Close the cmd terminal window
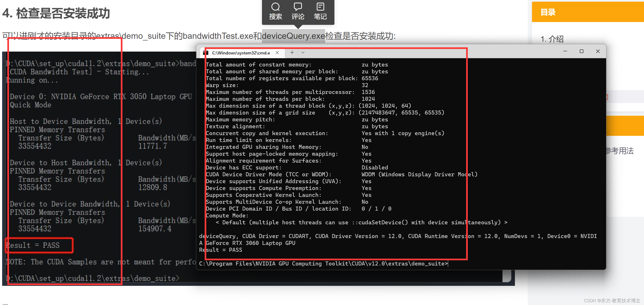The height and width of the screenshot is (305, 644). coord(598,51)
